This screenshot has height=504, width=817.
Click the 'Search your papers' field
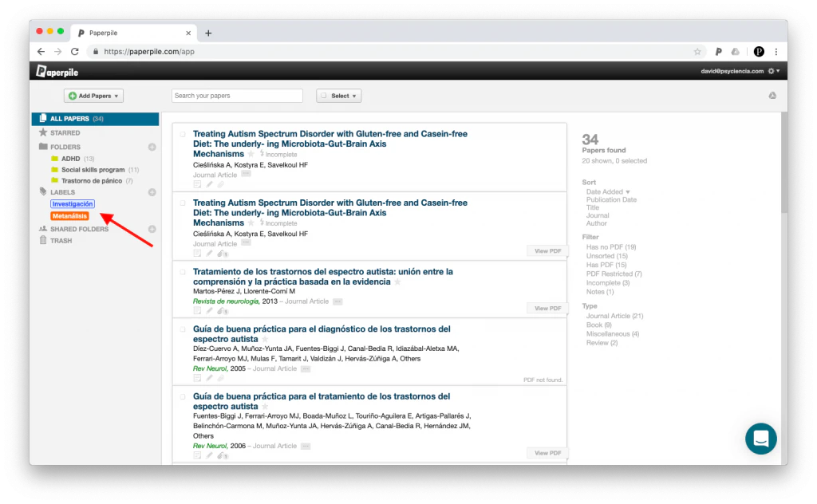tap(237, 96)
